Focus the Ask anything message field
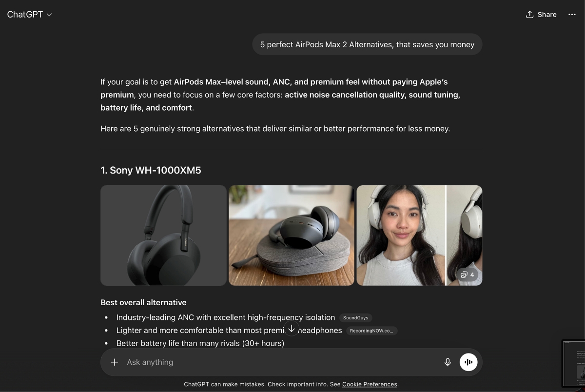Image resolution: width=585 pixels, height=392 pixels. [280, 362]
